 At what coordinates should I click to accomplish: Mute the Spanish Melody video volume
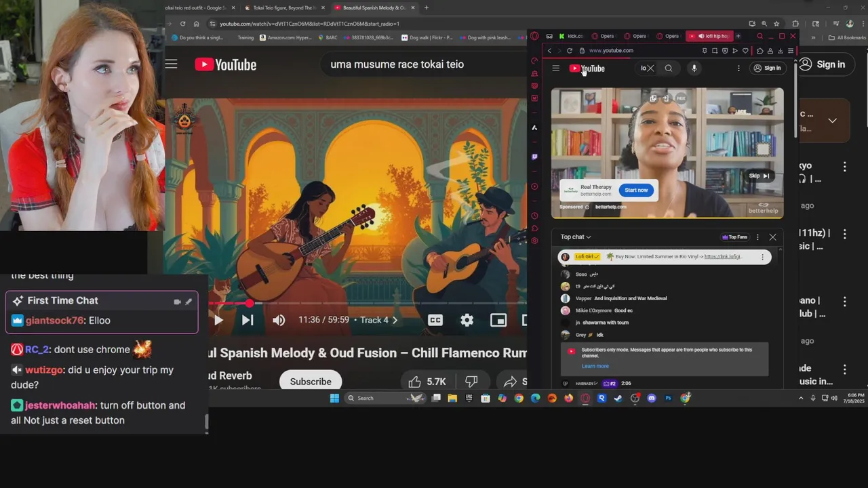click(x=279, y=320)
